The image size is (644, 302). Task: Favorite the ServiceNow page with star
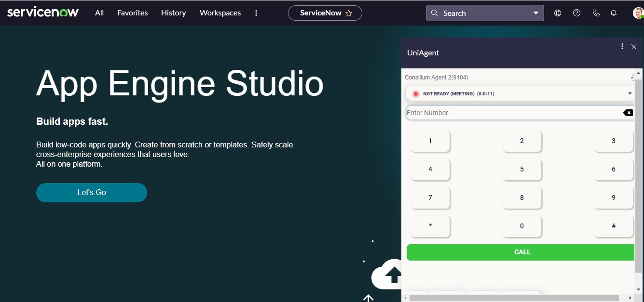pos(349,13)
